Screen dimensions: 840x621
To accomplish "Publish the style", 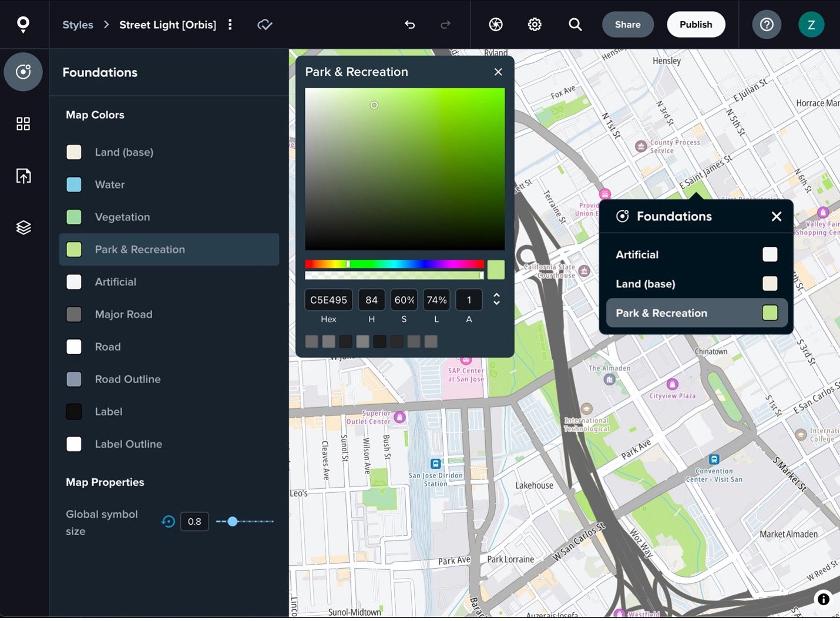I will [695, 25].
